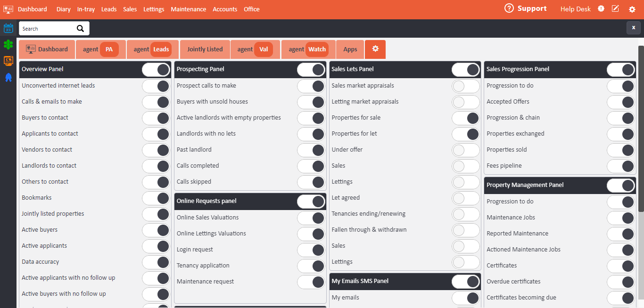The image size is (644, 308).
Task: Enable the Under offer switch
Action: (465, 150)
